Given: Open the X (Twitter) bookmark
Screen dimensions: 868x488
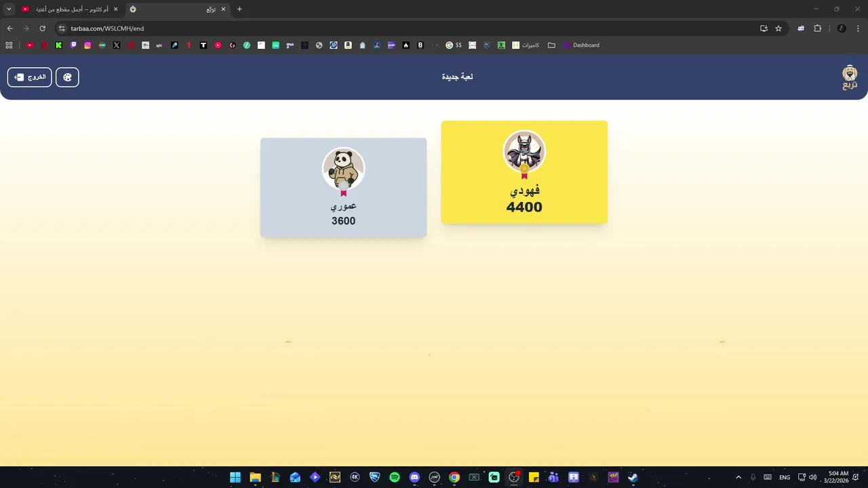Looking at the screenshot, I should 117,45.
